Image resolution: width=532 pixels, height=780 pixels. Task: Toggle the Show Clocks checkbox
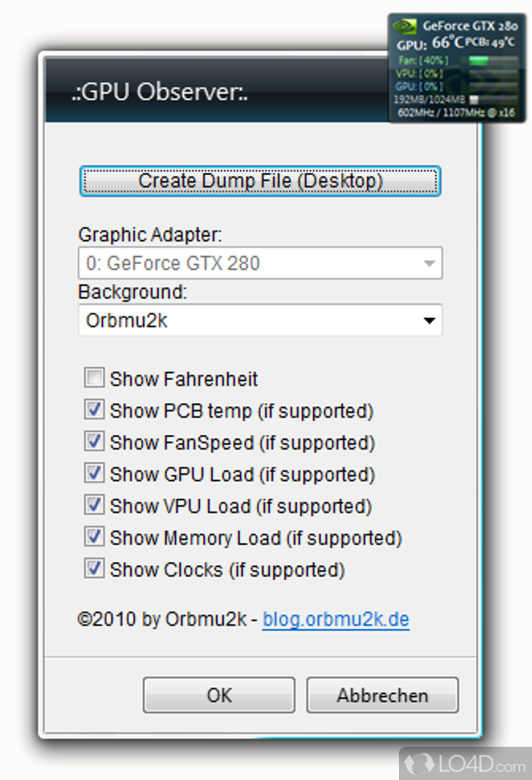94,569
